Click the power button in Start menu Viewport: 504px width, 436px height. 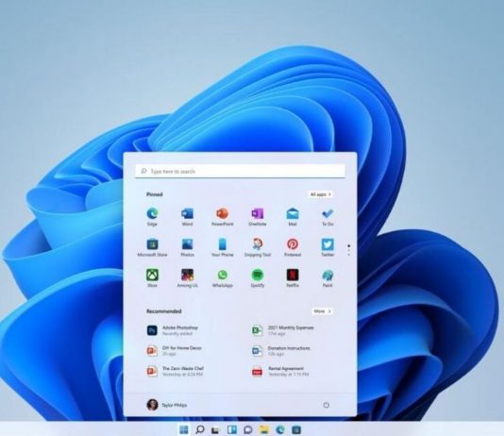tap(326, 405)
